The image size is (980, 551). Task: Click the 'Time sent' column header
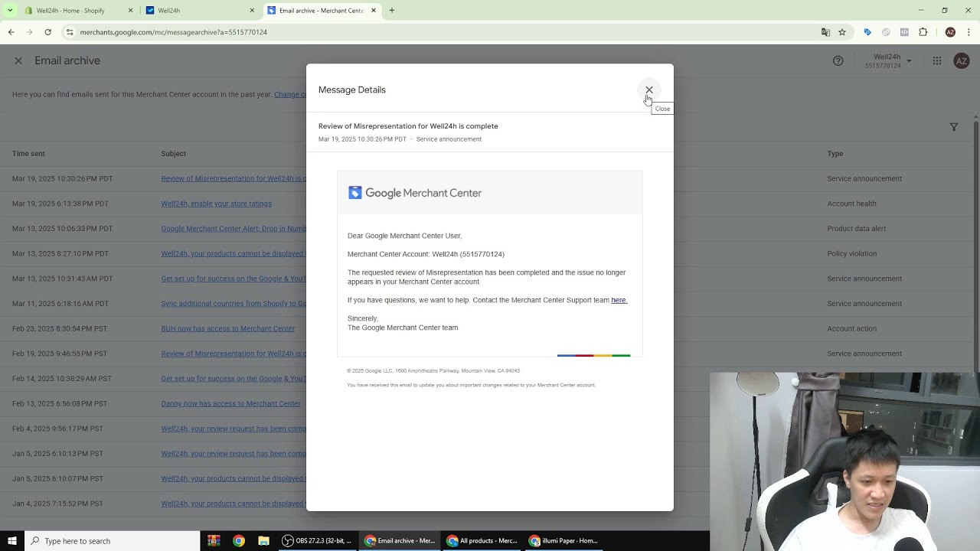[28, 153]
